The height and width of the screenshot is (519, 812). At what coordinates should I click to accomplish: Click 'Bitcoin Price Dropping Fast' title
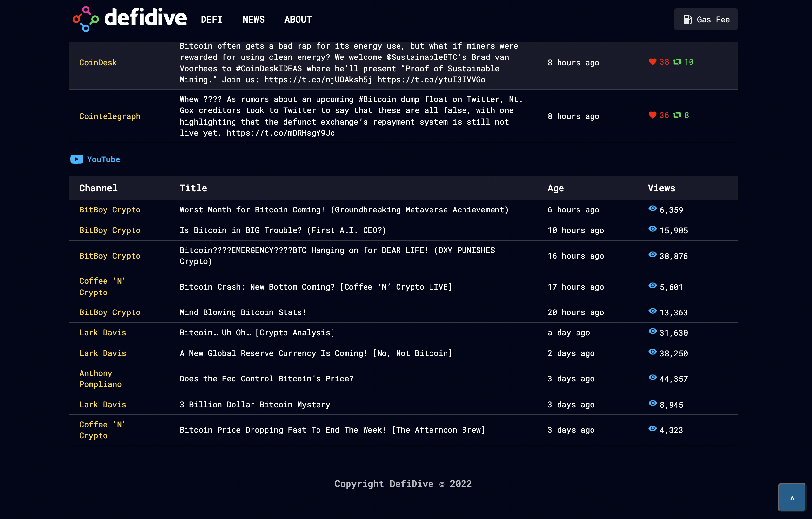pyautogui.click(x=332, y=430)
